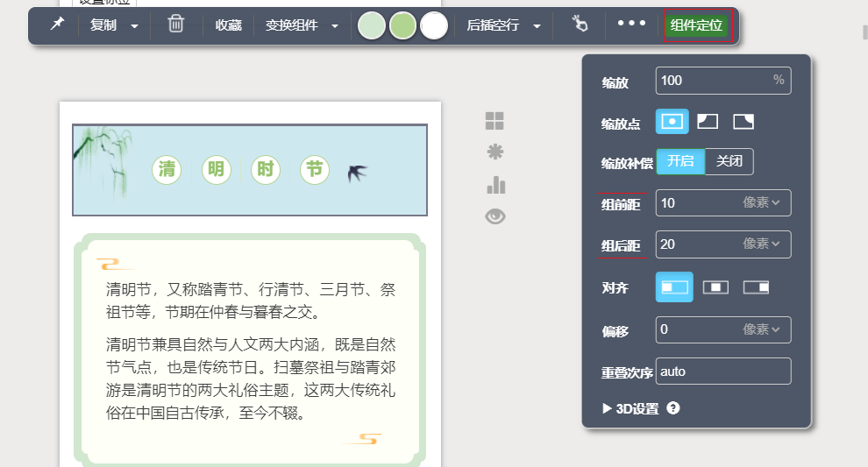Click the 时 circle in the banner
This screenshot has height=467, width=868.
(x=265, y=169)
